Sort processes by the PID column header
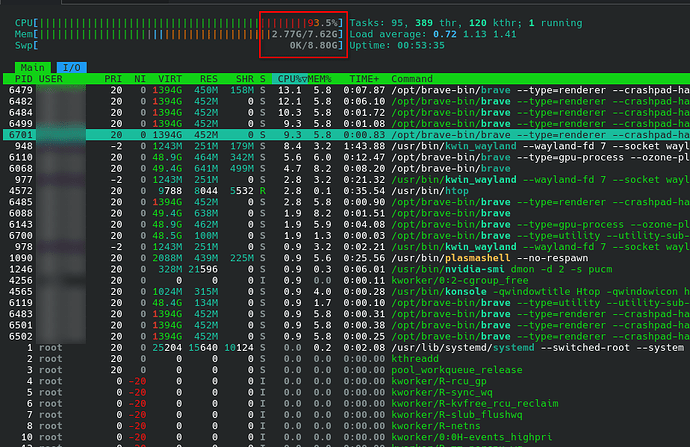The width and height of the screenshot is (690, 447). pyautogui.click(x=20, y=79)
